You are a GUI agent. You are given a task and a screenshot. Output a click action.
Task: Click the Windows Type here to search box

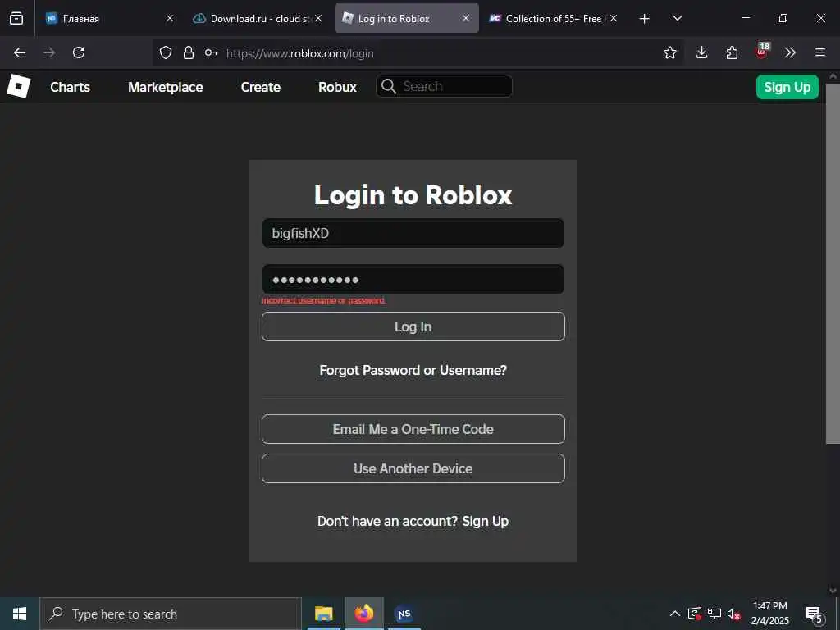click(x=171, y=614)
